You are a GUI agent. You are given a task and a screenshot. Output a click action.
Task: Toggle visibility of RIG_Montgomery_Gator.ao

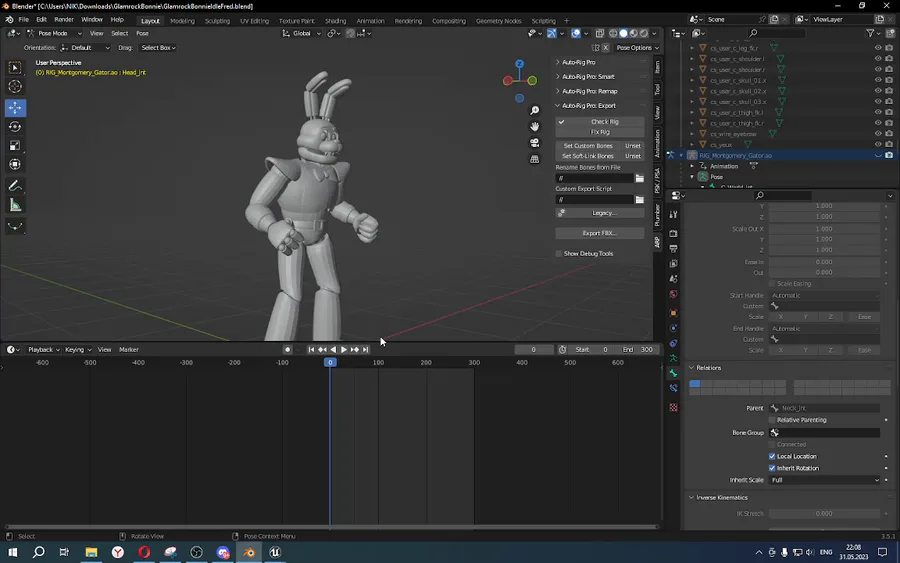click(878, 156)
